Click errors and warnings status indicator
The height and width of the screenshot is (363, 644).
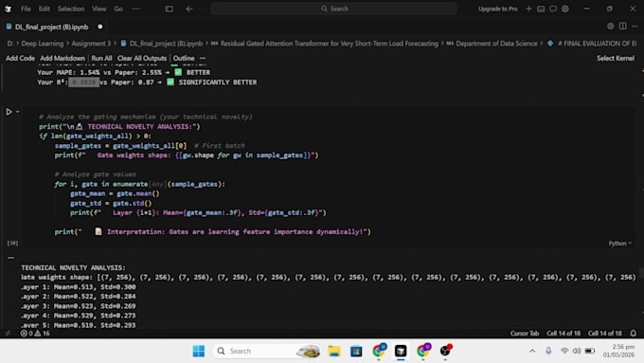point(35,334)
